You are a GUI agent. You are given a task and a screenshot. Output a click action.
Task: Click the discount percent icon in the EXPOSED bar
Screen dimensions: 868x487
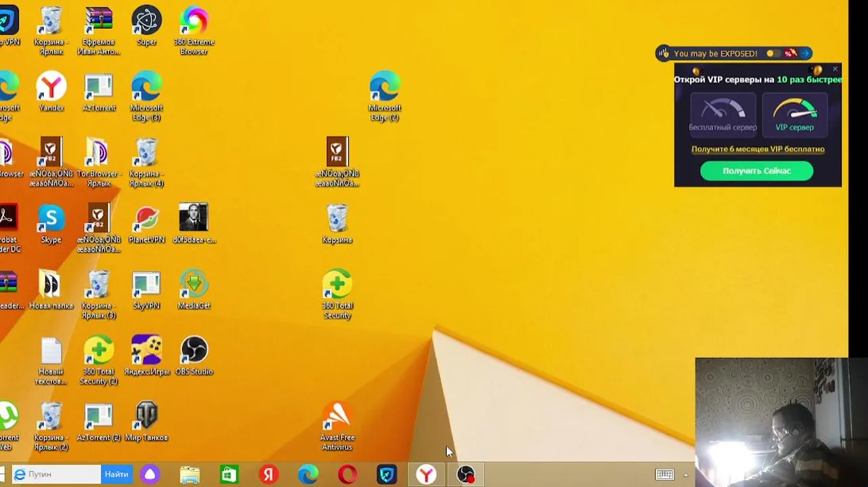tap(790, 53)
